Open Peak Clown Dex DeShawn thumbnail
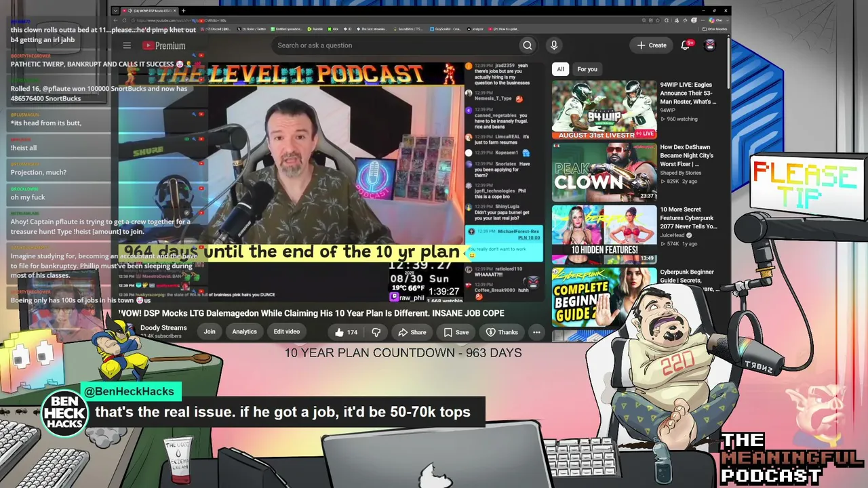The width and height of the screenshot is (868, 488). pyautogui.click(x=604, y=172)
